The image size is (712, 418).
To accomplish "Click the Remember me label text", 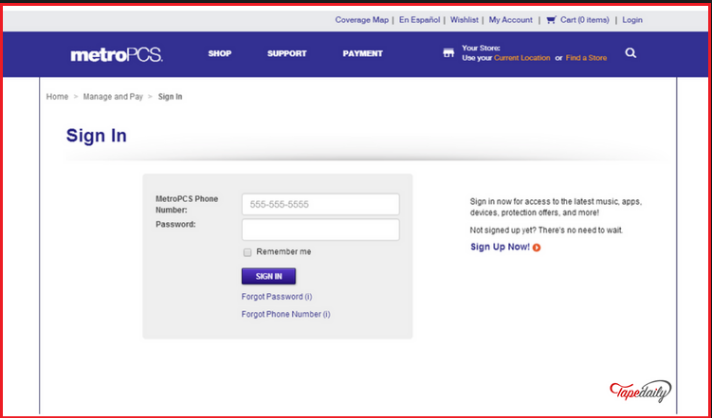I will coord(284,252).
